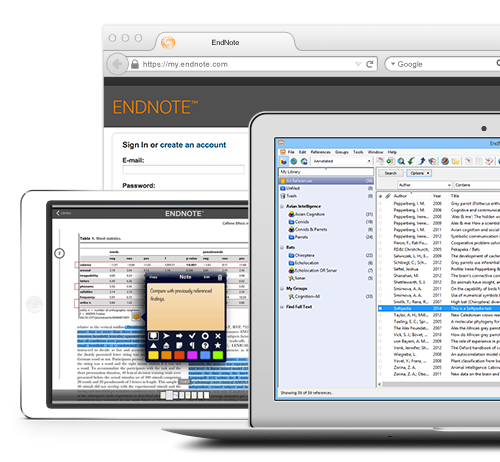Open the Edit menu in EndNote
The height and width of the screenshot is (462, 500).
302,152
